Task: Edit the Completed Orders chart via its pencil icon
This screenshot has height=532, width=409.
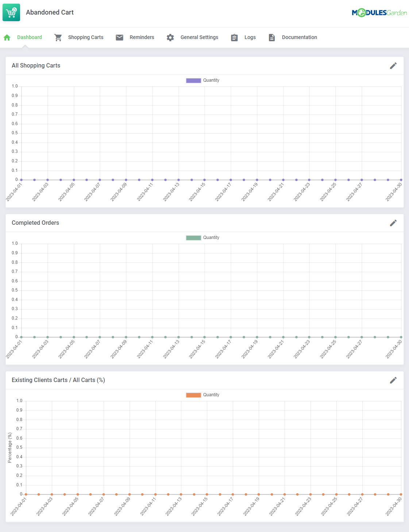Action: pos(393,223)
